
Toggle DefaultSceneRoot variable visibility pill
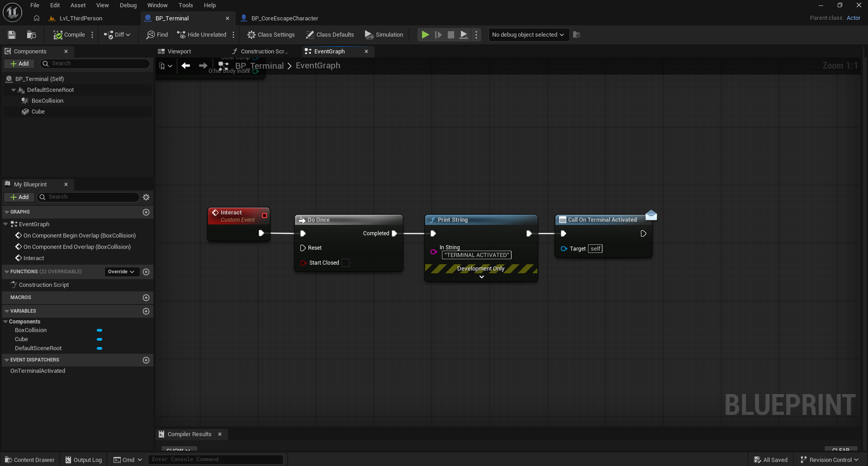click(x=100, y=348)
